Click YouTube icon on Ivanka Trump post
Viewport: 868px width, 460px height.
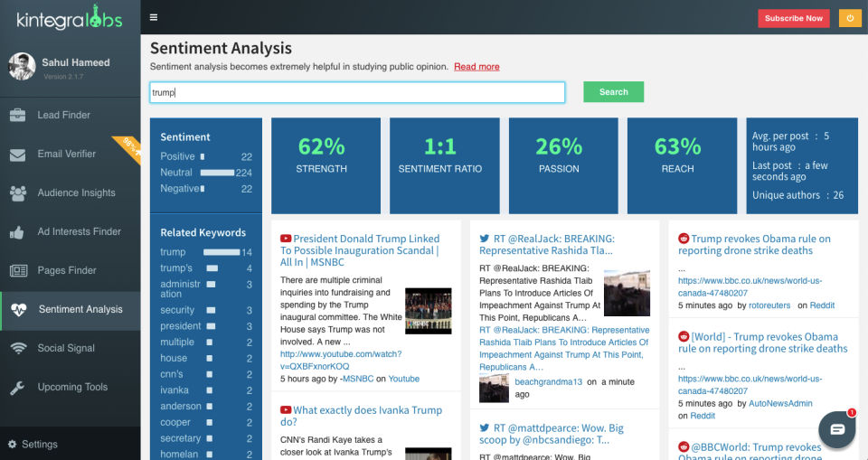point(286,410)
